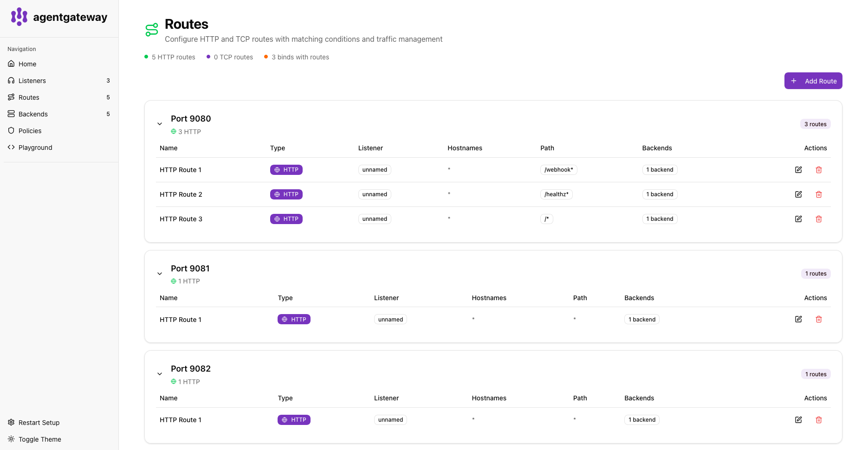Open the Routes navigation entry
Image resolution: width=868 pixels, height=450 pixels.
(x=29, y=97)
